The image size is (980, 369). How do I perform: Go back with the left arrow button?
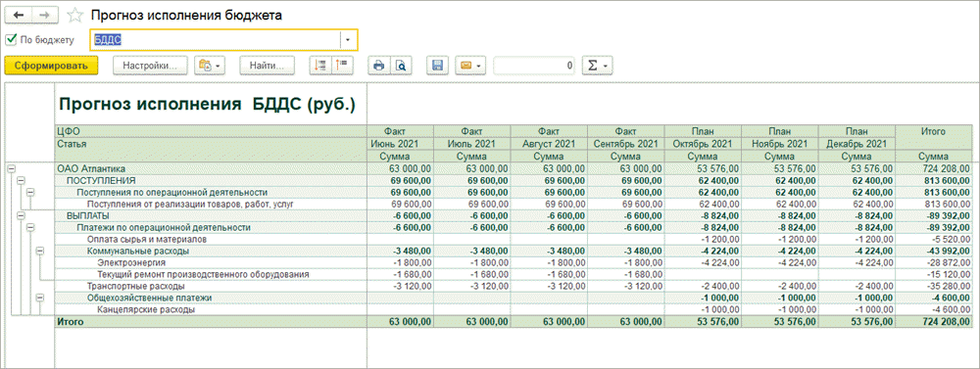click(18, 15)
